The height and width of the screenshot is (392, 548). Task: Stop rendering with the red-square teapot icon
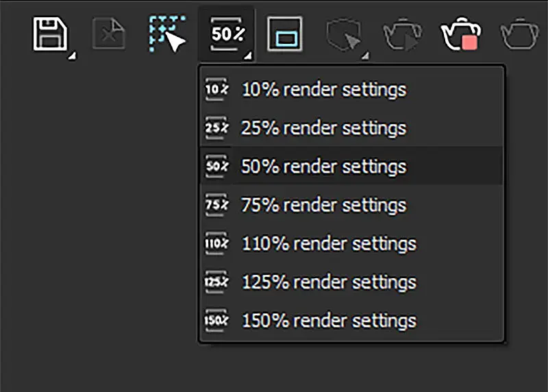click(460, 34)
